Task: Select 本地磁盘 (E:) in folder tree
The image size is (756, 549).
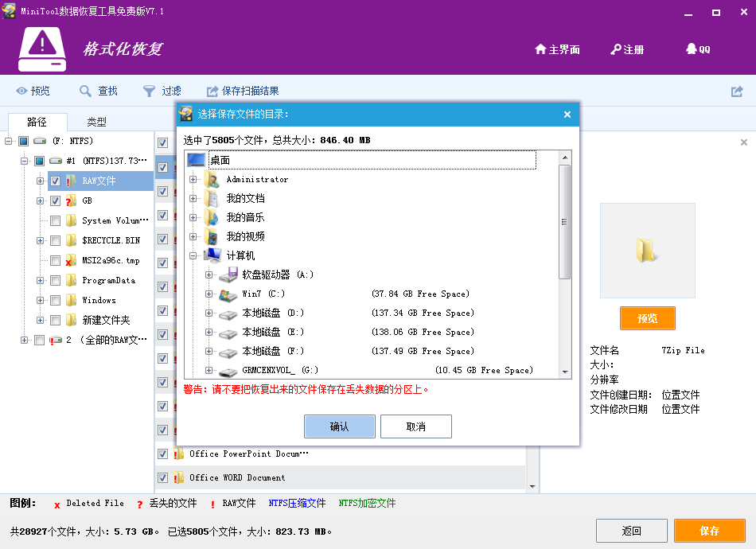Action: coord(273,332)
